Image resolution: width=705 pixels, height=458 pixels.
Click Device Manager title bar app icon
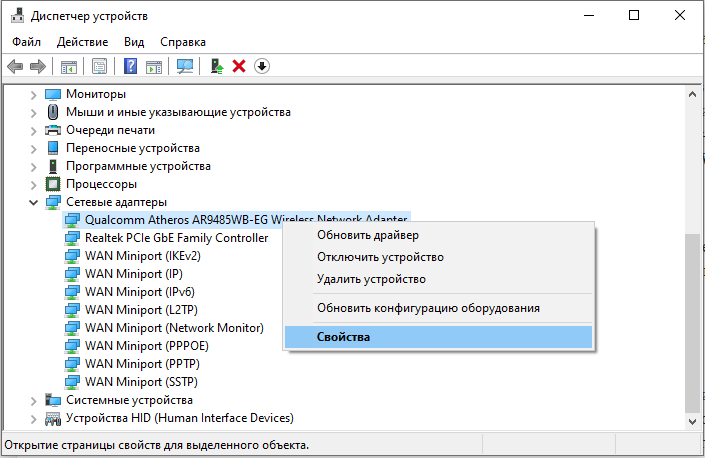(x=18, y=16)
